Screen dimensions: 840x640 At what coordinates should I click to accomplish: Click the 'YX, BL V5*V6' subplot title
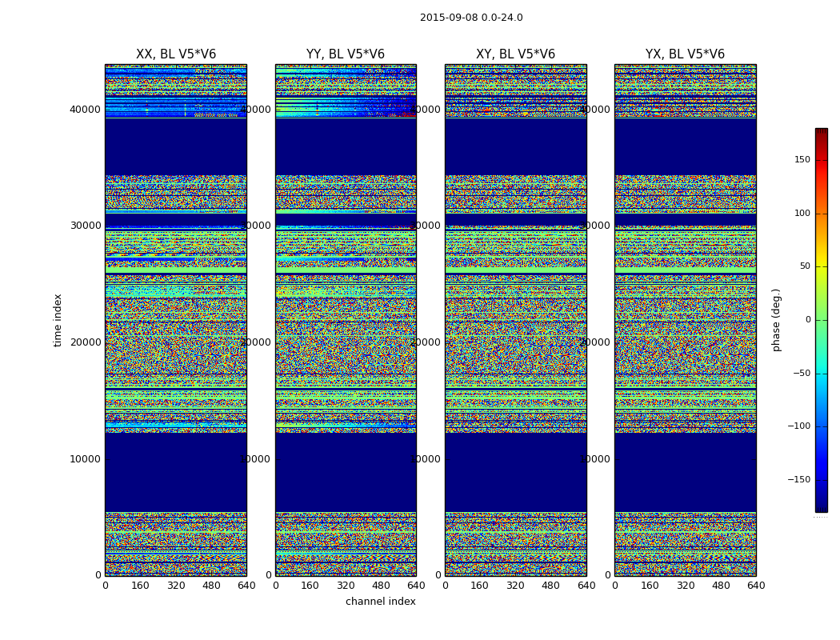pos(685,54)
